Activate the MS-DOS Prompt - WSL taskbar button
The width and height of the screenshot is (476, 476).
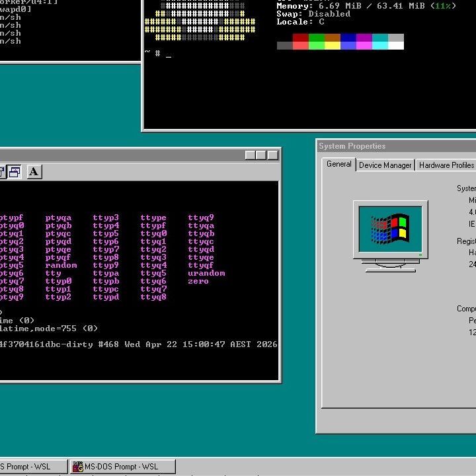click(123, 466)
